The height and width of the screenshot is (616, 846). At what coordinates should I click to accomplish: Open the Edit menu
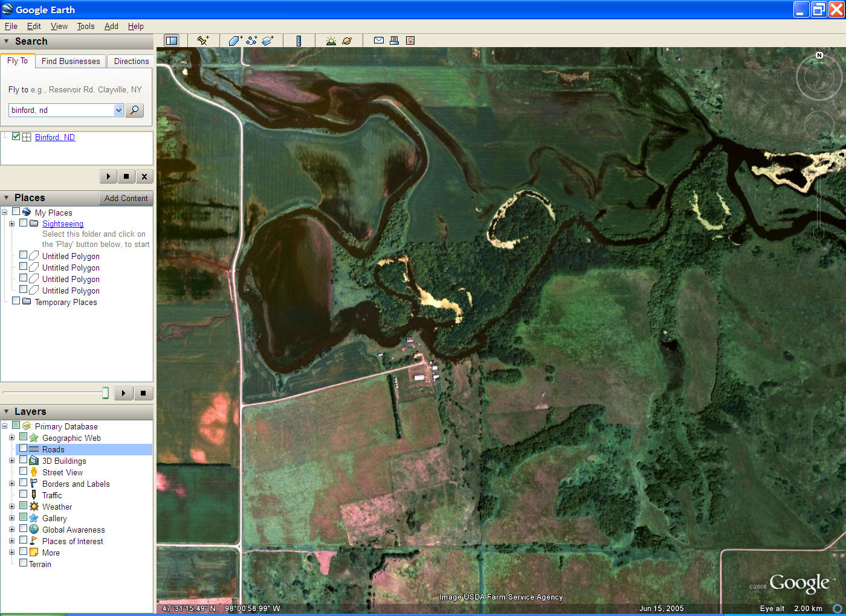34,26
